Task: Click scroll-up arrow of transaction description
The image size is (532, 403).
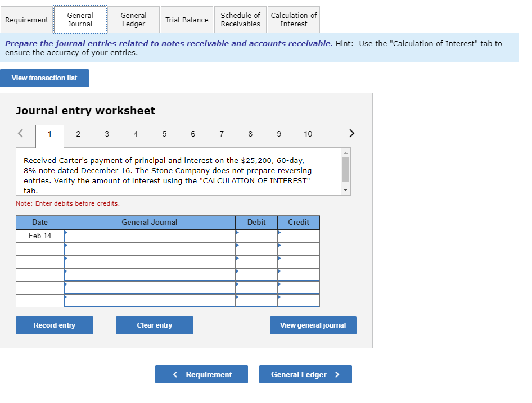Action: pos(345,153)
